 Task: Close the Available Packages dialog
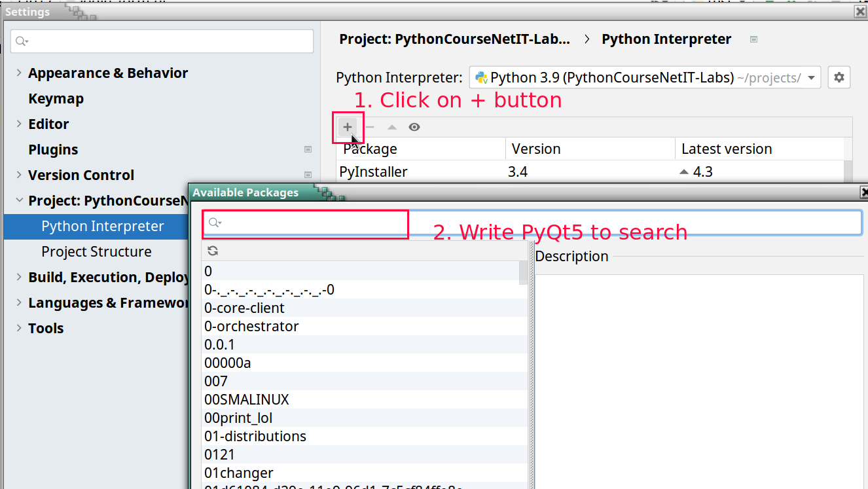(863, 192)
